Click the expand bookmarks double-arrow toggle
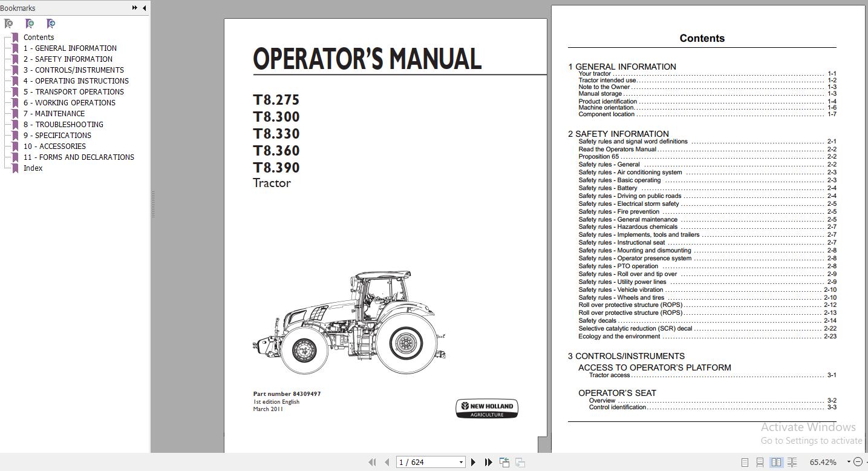The image size is (868, 471). [134, 8]
